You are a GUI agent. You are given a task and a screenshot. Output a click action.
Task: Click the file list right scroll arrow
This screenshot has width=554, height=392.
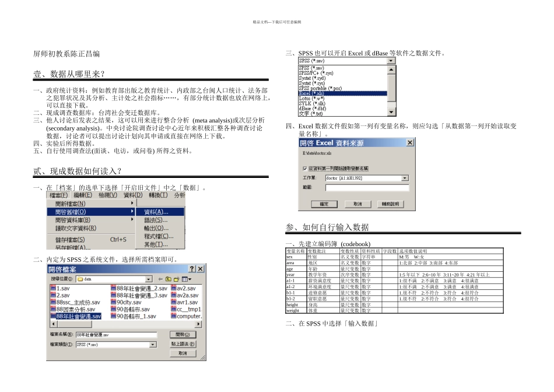[x=198, y=324]
